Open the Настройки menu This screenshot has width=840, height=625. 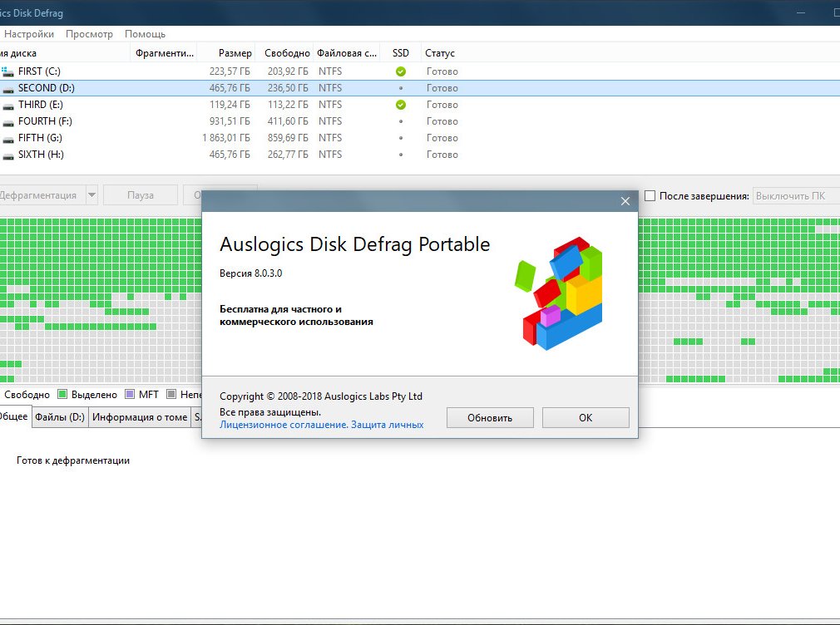(x=29, y=34)
